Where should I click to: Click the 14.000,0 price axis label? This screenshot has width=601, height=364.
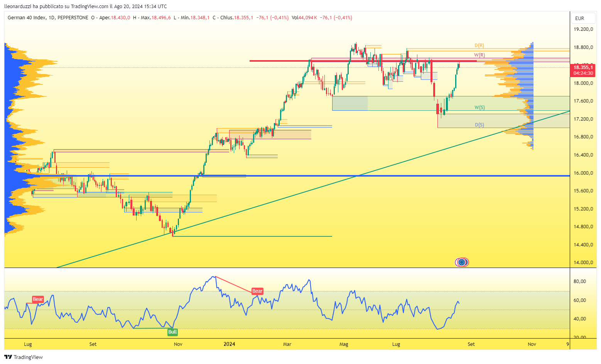[583, 263]
